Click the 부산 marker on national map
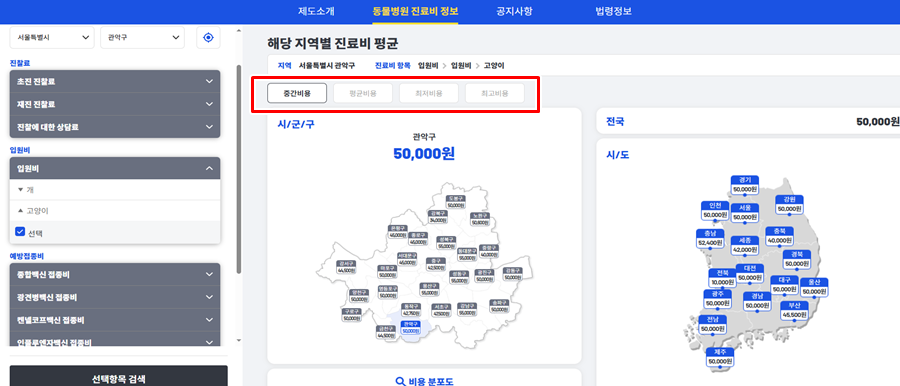Image resolution: width=900 pixels, height=386 pixels. (794, 310)
